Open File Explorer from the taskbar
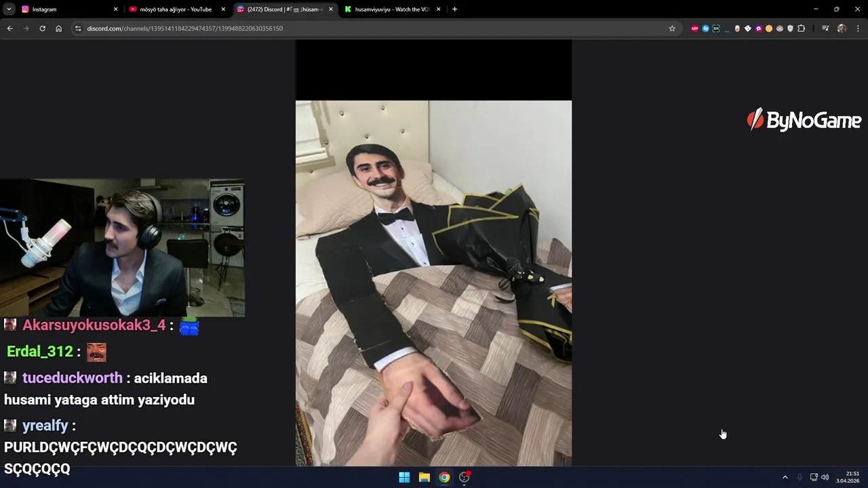 (x=424, y=477)
